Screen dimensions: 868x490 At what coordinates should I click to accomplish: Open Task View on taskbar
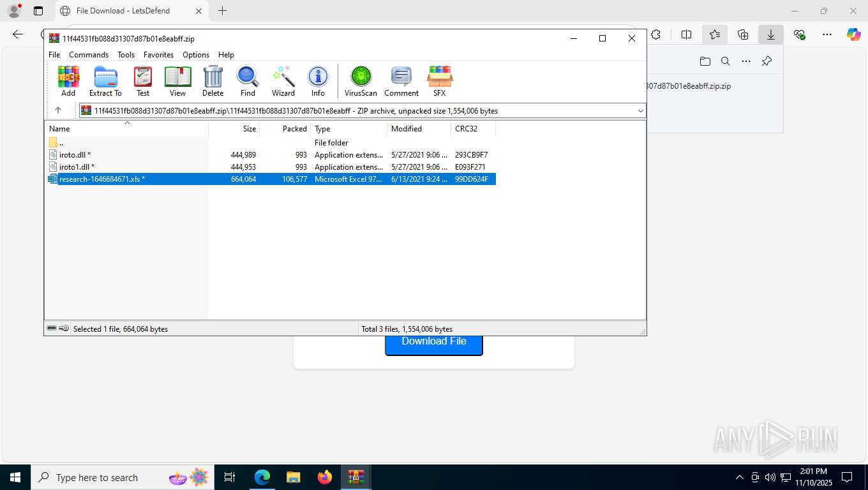click(230, 477)
